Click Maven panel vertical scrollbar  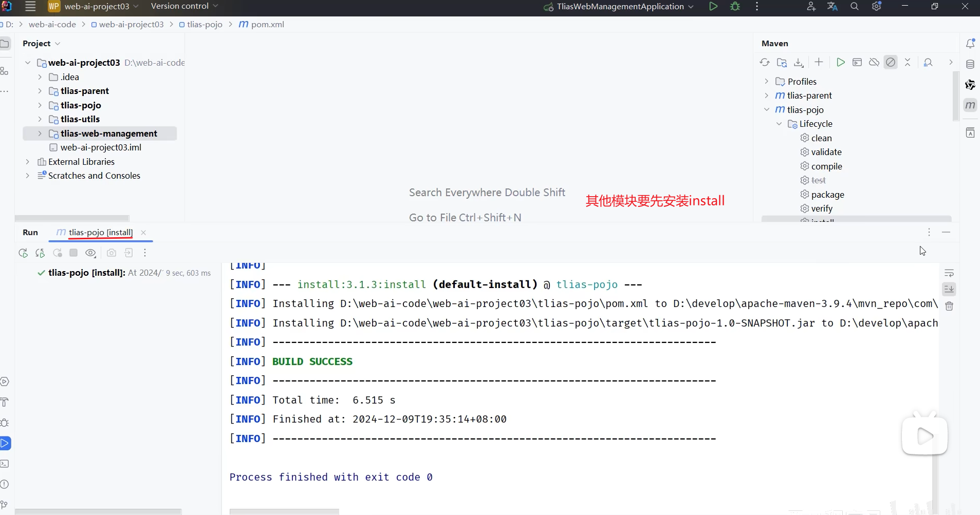coord(956,96)
